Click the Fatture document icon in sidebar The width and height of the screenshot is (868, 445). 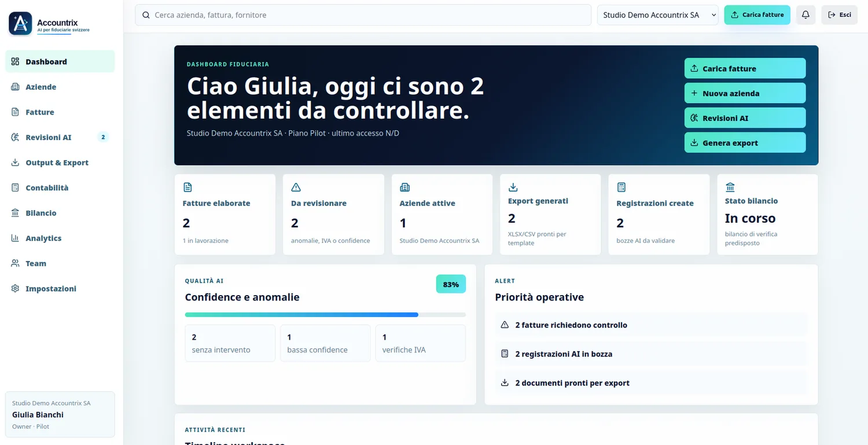[x=16, y=112]
